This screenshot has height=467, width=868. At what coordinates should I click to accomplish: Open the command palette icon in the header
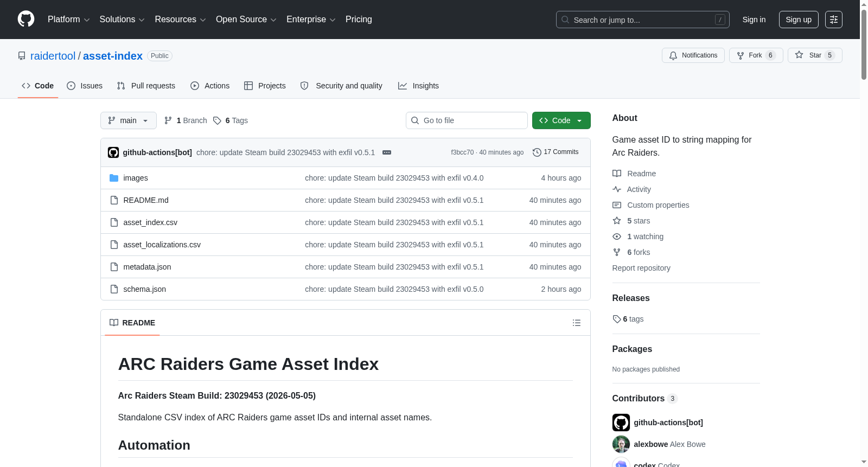(834, 20)
